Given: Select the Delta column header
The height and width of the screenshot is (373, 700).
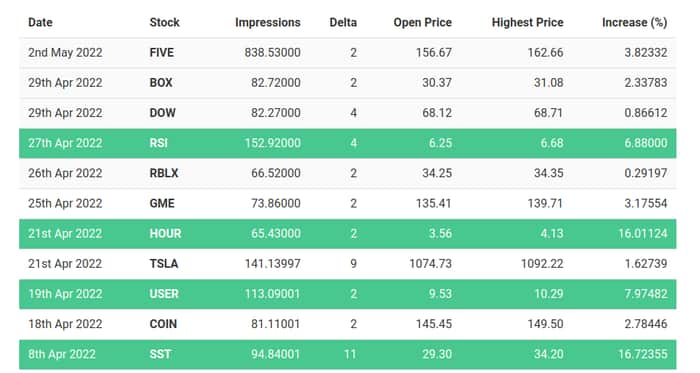Looking at the screenshot, I should 343,22.
